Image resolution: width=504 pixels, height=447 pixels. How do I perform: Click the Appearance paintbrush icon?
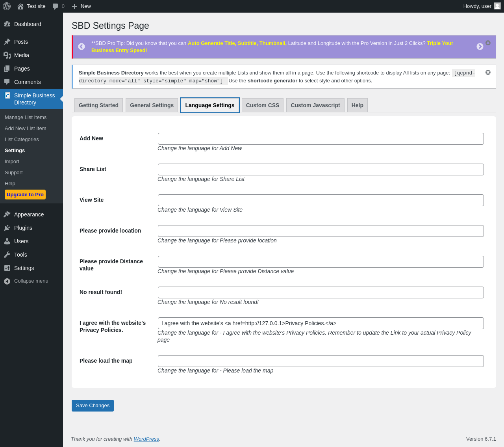(x=7, y=214)
